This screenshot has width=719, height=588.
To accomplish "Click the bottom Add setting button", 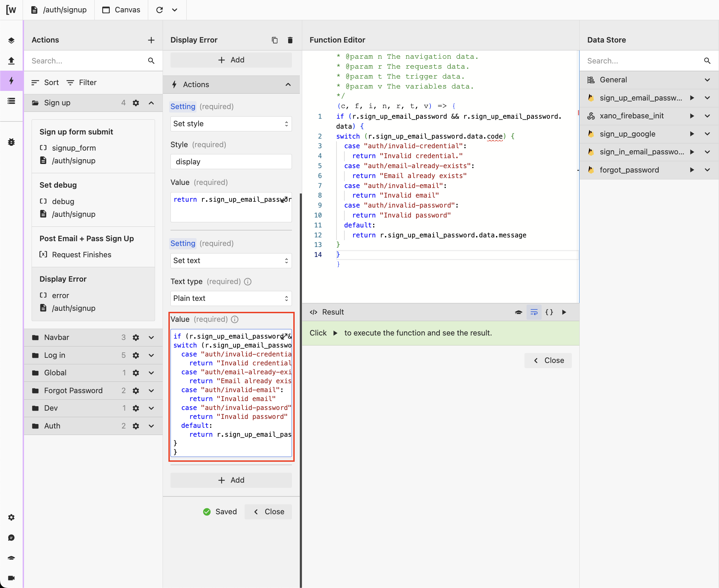I will [231, 480].
